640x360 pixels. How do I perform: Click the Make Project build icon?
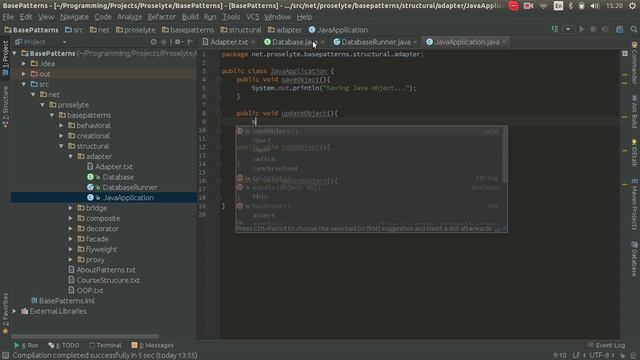(555, 29)
